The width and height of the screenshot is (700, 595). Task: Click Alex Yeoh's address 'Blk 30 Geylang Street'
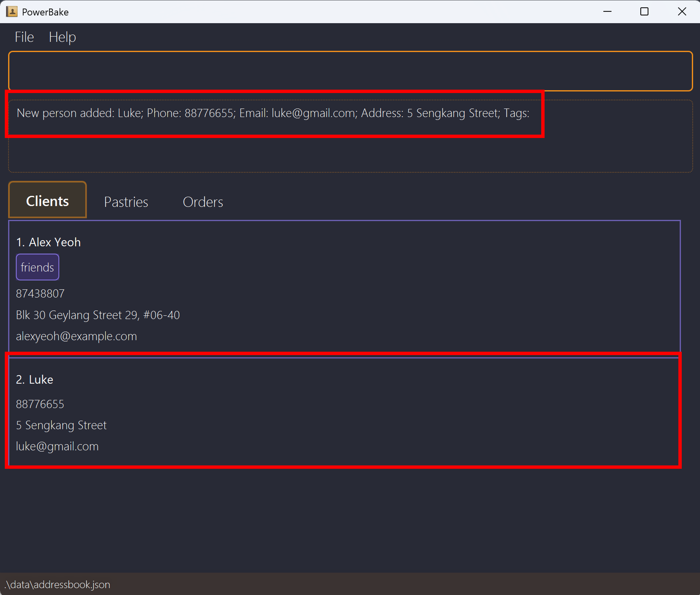pos(98,315)
